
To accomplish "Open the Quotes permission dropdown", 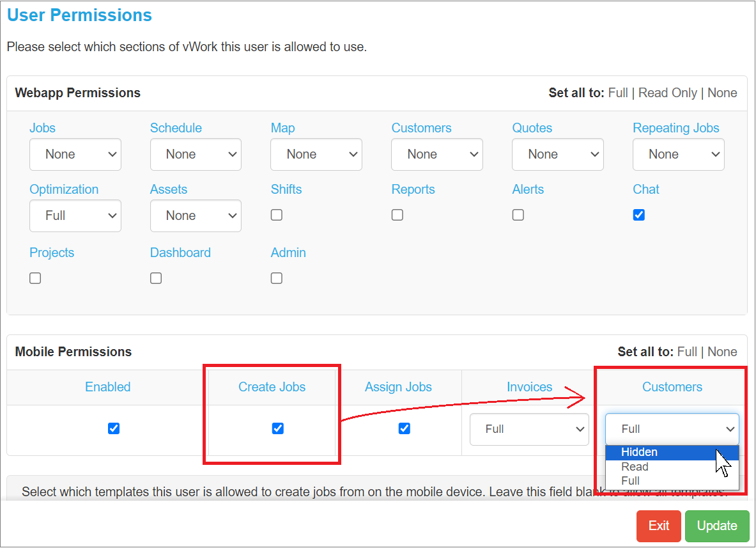I will point(558,154).
